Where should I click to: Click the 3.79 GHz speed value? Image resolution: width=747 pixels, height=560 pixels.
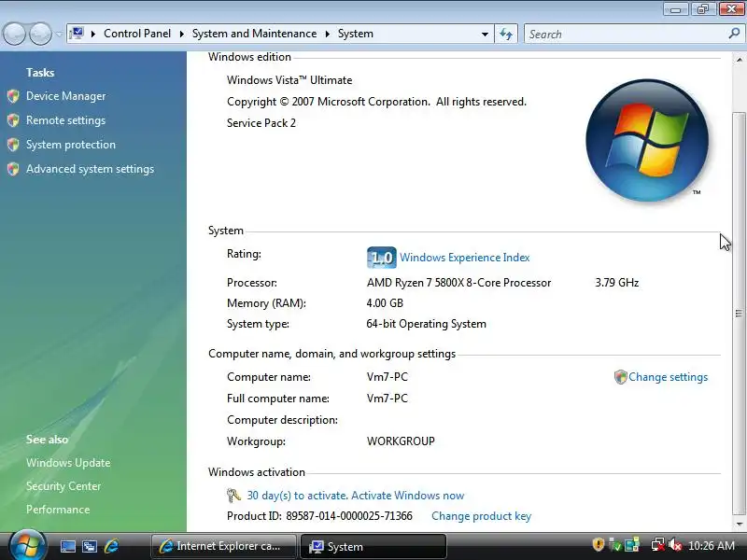(x=617, y=283)
